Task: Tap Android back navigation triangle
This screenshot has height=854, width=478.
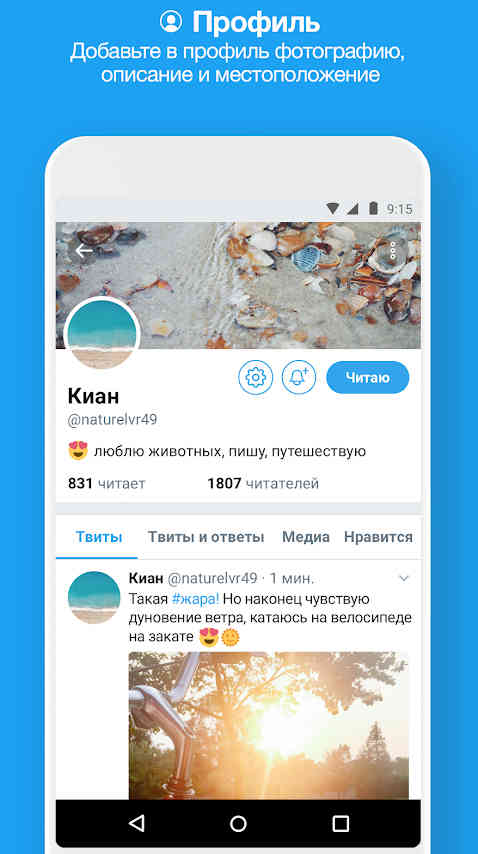Action: point(137,823)
